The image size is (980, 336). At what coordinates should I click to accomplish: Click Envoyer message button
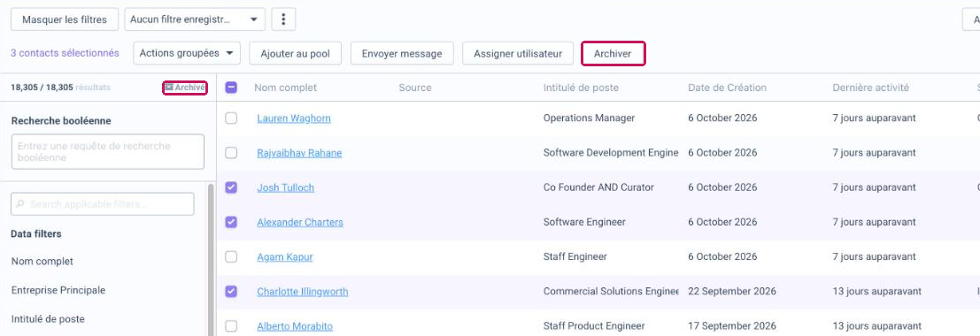pos(402,54)
